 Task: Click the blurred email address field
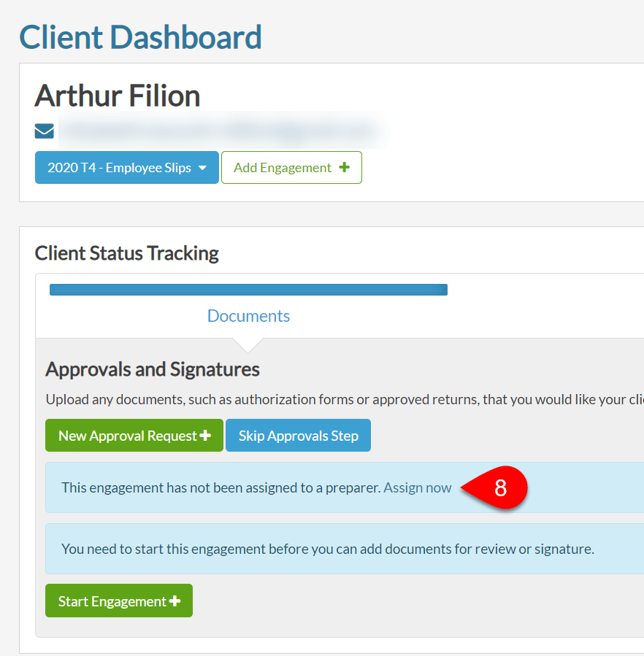[221, 131]
